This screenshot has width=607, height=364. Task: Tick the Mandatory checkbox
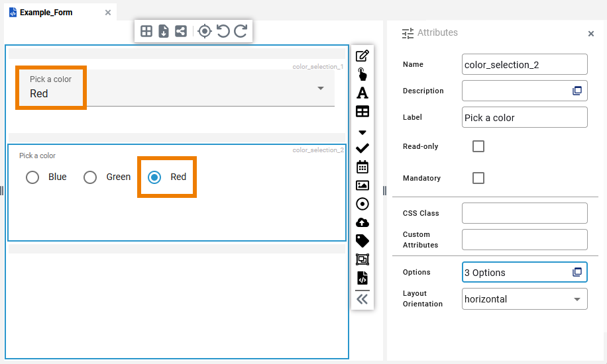[x=478, y=178]
